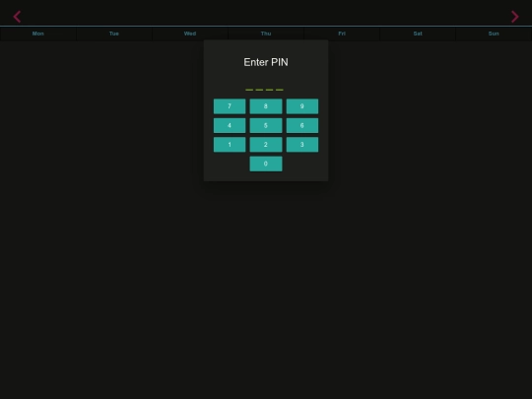Select the Tue column header

tap(114, 33)
